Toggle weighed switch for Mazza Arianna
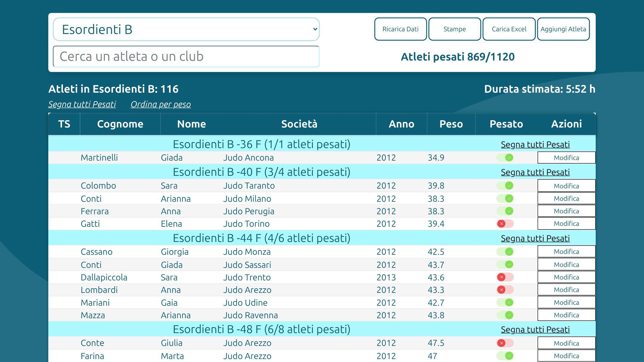644x362 pixels. coord(505,315)
